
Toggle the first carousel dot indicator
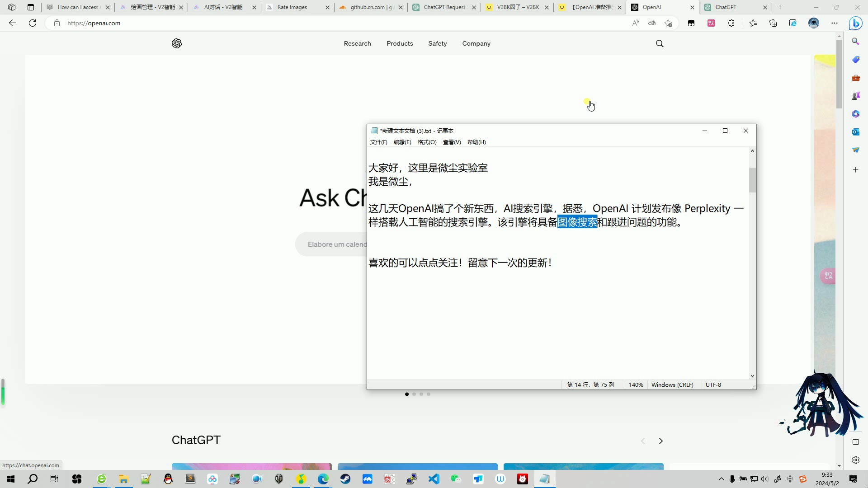[x=406, y=394]
